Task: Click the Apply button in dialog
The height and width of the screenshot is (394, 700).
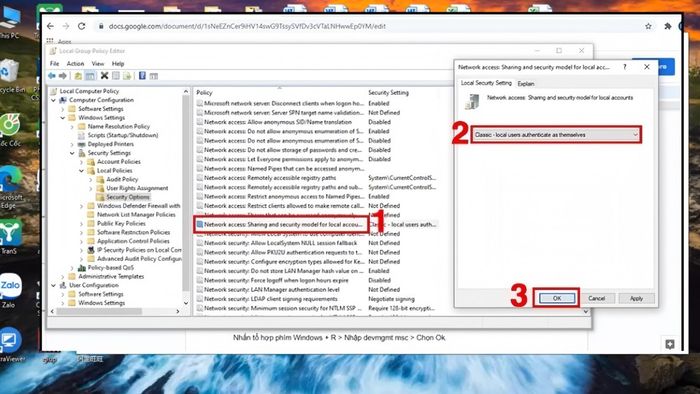Action: click(636, 298)
